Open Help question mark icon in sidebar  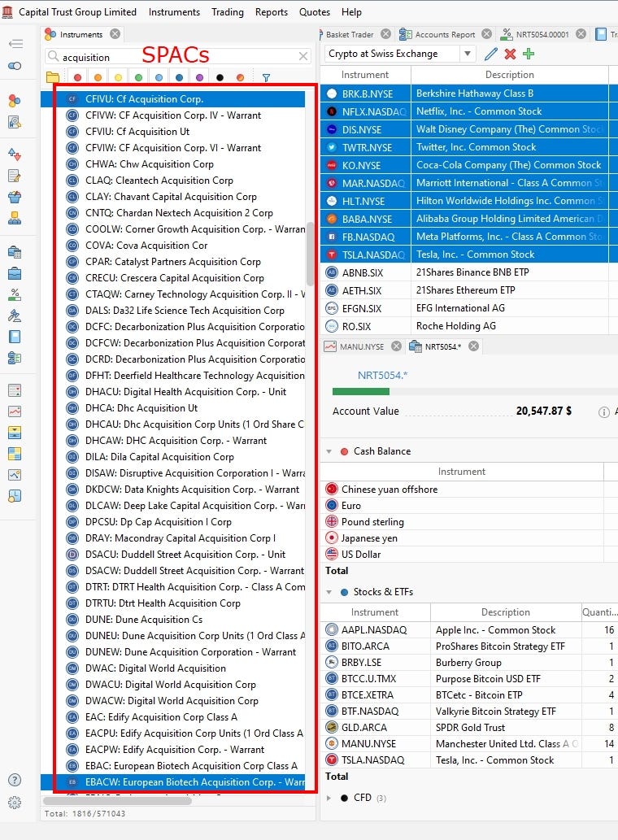coord(15,780)
